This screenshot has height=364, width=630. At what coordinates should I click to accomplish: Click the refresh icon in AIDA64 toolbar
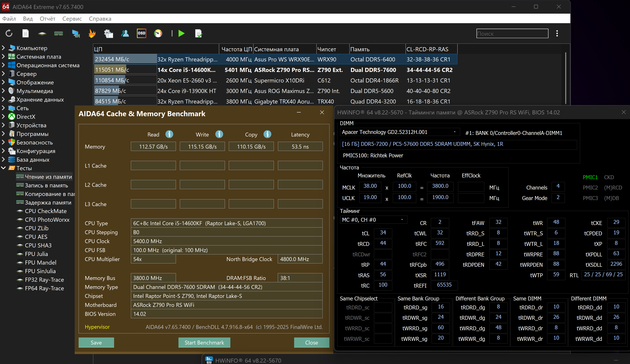tap(9, 33)
